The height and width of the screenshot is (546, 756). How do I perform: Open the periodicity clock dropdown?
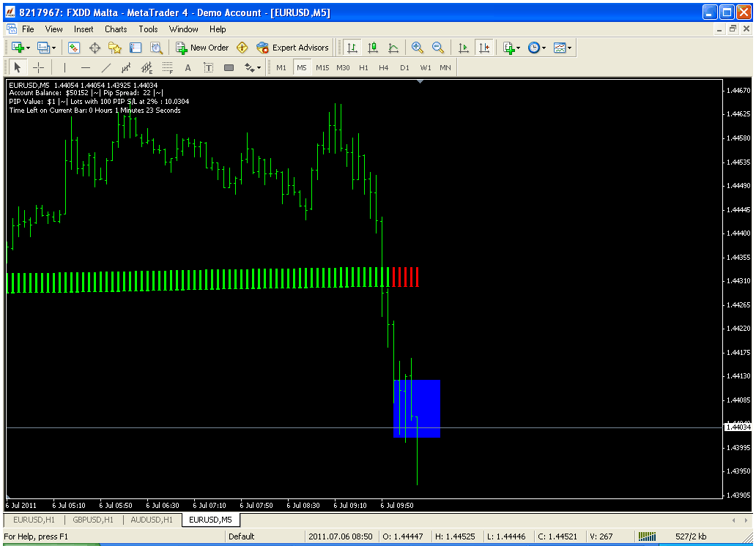537,48
